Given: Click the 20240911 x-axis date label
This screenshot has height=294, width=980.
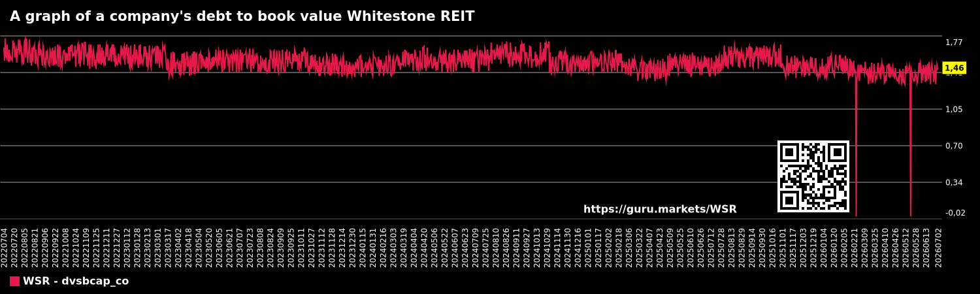Looking at the screenshot, I should [x=517, y=247].
